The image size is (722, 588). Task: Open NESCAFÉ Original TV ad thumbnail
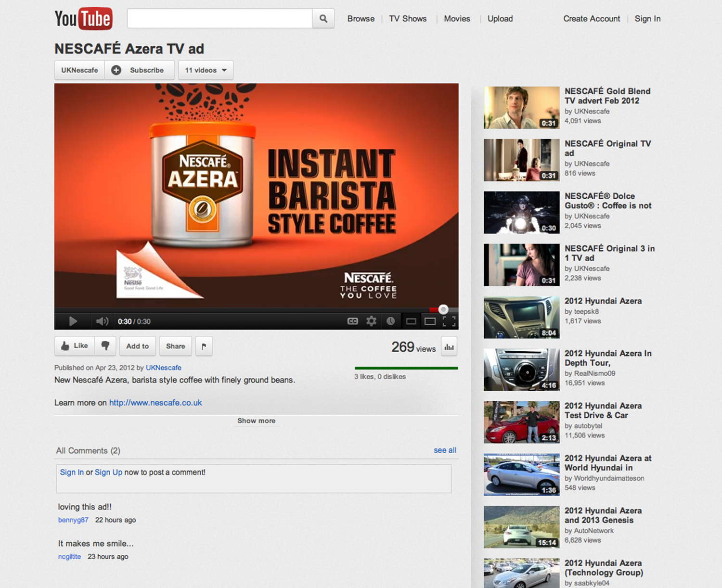[522, 160]
